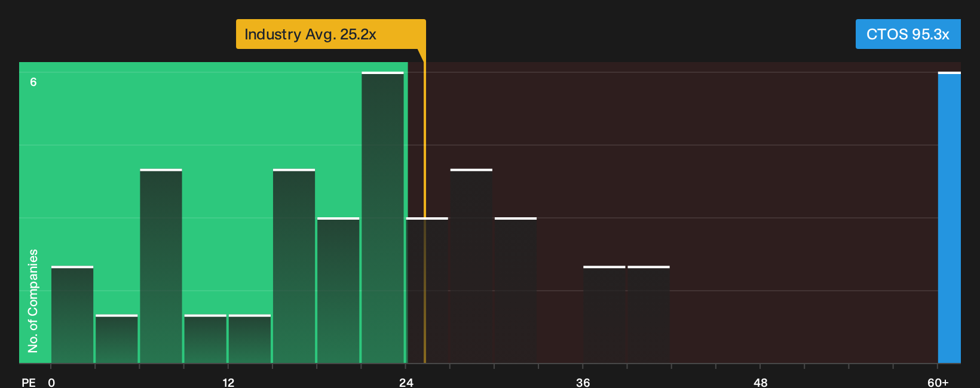Click the x-axis label 12
The height and width of the screenshot is (388, 980).
(228, 382)
